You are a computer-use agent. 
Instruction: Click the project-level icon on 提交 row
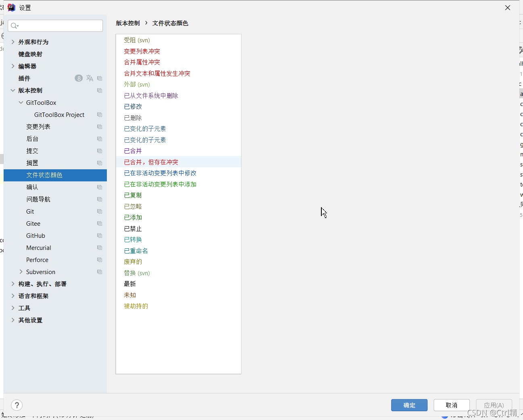click(100, 151)
